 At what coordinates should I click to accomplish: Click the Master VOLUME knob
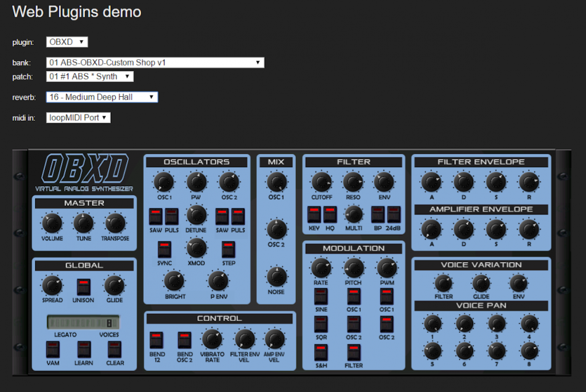(x=52, y=223)
